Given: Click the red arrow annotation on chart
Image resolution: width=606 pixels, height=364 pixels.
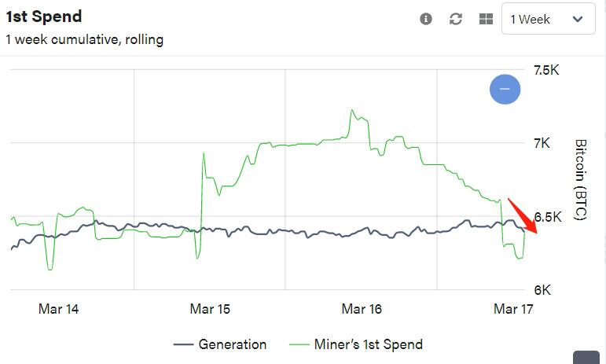Looking at the screenshot, I should [x=523, y=216].
